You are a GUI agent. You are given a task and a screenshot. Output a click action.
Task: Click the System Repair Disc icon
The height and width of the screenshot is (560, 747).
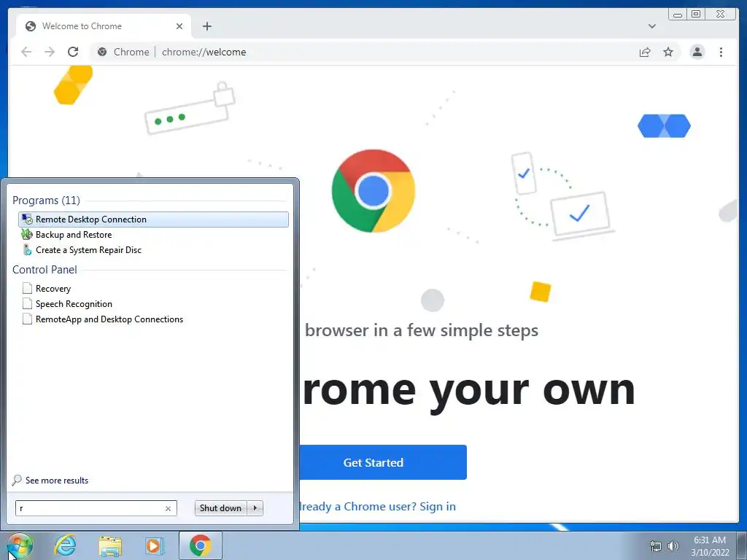[27, 249]
